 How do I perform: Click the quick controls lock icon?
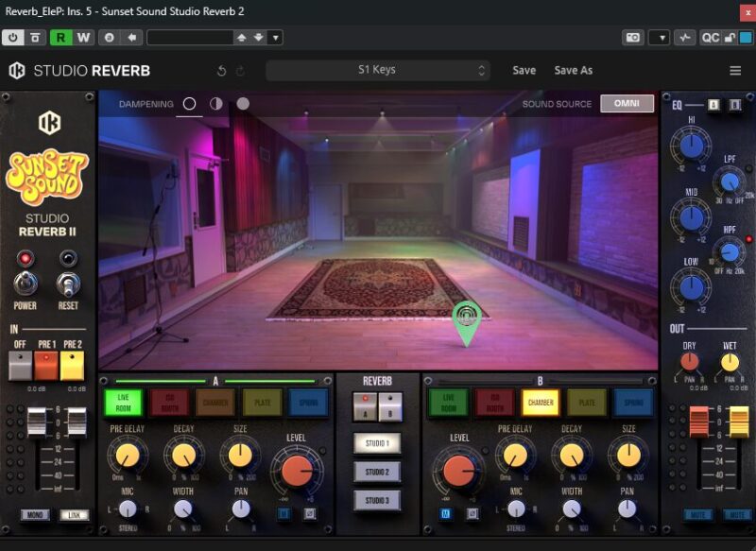click(730, 38)
